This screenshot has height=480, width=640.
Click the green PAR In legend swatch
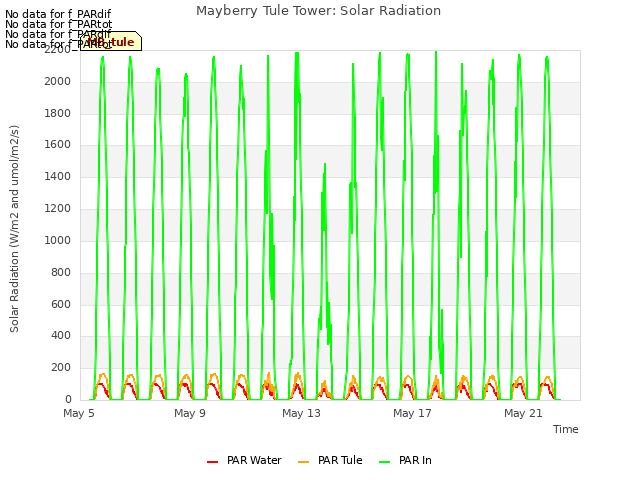coord(384,462)
